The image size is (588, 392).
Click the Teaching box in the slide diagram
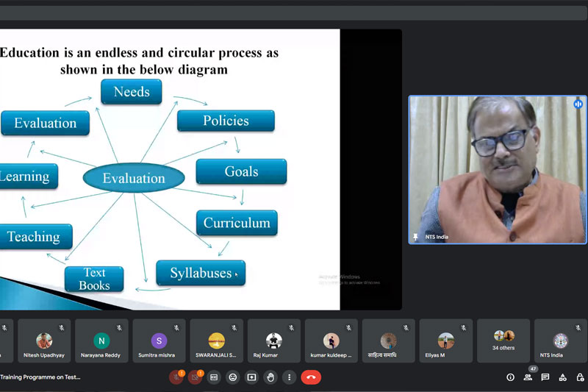35,237
